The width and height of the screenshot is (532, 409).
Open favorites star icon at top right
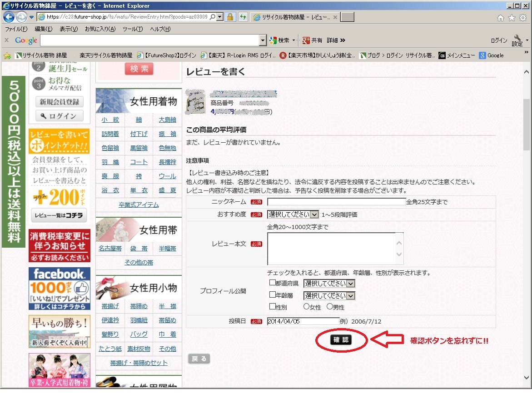coord(512,18)
